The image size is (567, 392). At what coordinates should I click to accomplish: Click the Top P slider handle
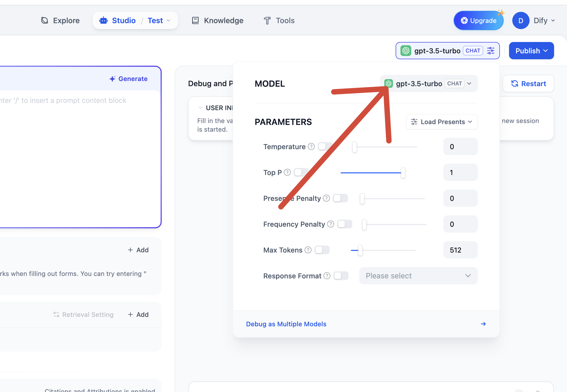tap(403, 173)
